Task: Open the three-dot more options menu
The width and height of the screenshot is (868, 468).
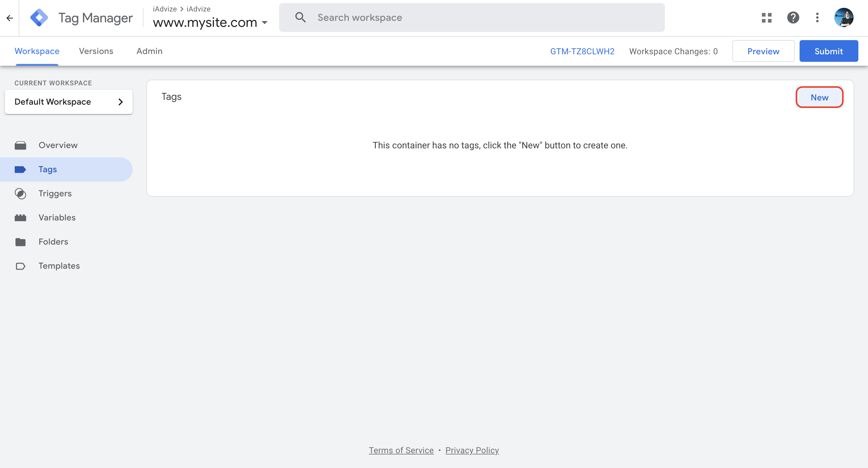Action: click(x=817, y=17)
